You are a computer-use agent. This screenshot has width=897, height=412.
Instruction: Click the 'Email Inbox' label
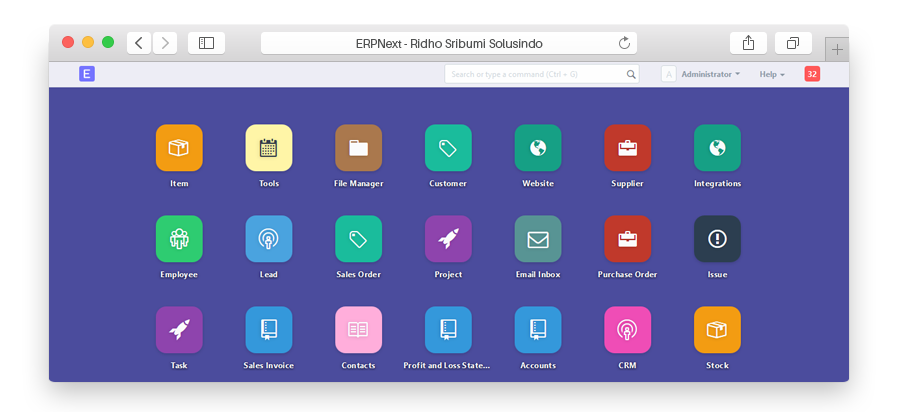coord(538,275)
